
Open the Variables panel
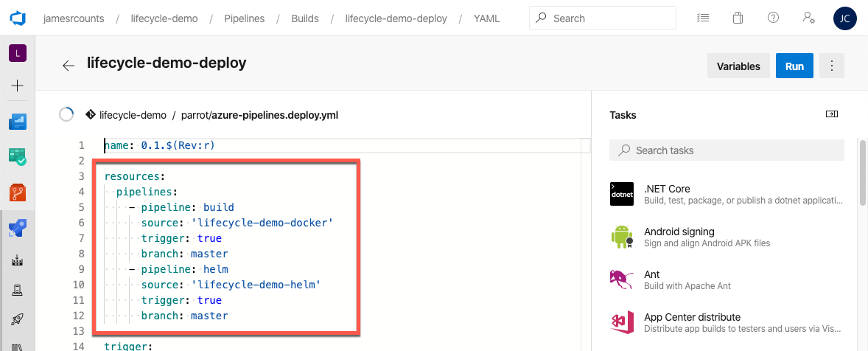click(x=738, y=66)
